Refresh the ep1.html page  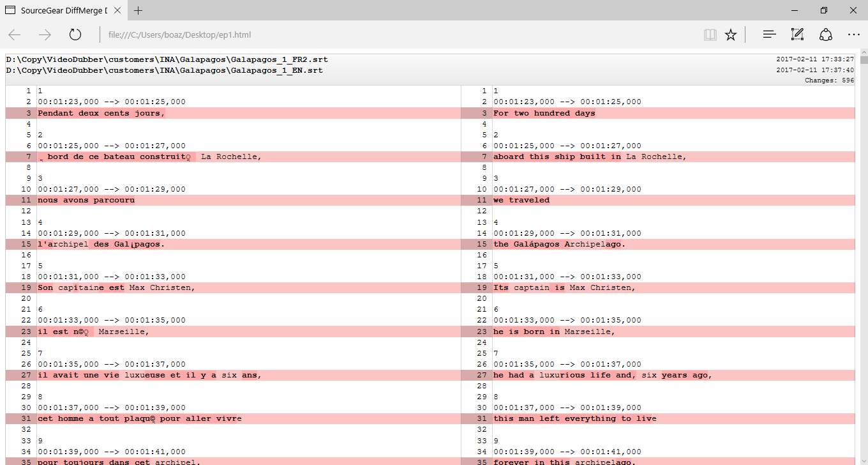[75, 34]
